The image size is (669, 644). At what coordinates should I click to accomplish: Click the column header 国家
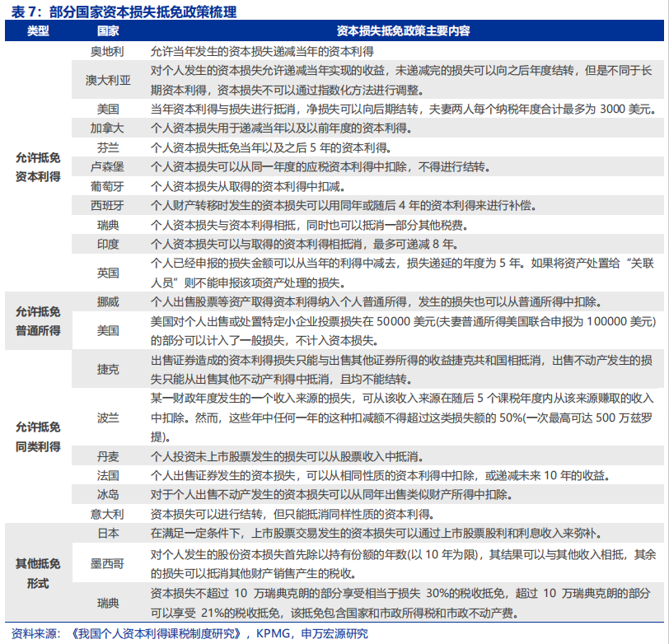click(107, 30)
